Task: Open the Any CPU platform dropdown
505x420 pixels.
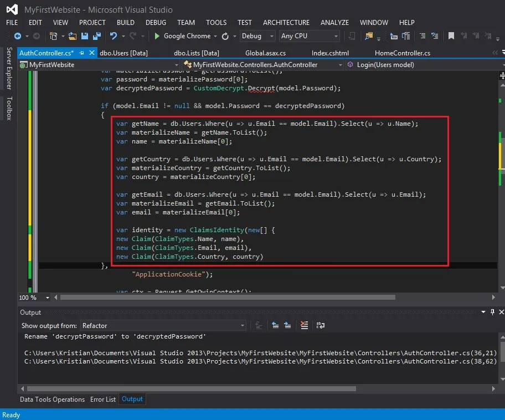Action: 310,36
